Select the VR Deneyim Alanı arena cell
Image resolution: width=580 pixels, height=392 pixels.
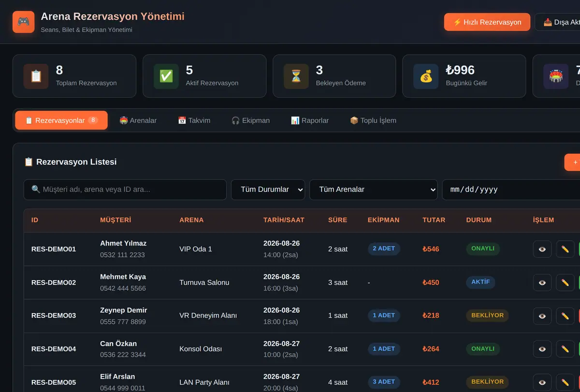(208, 316)
